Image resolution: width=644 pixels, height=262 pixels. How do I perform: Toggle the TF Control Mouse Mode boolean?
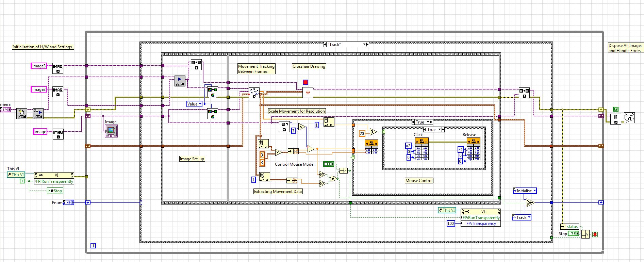coord(329,164)
